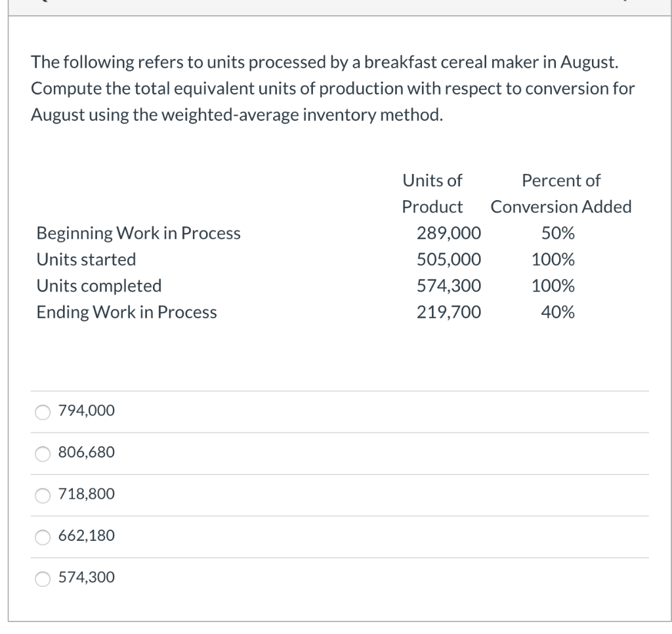Click the Beginning Work in Process row label
Image resolution: width=672 pixels, height=634 pixels.
click(137, 233)
